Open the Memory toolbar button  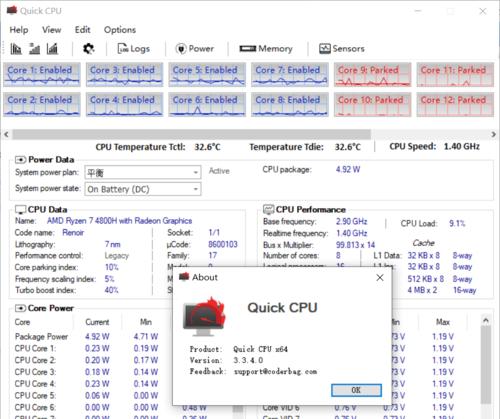pos(266,49)
